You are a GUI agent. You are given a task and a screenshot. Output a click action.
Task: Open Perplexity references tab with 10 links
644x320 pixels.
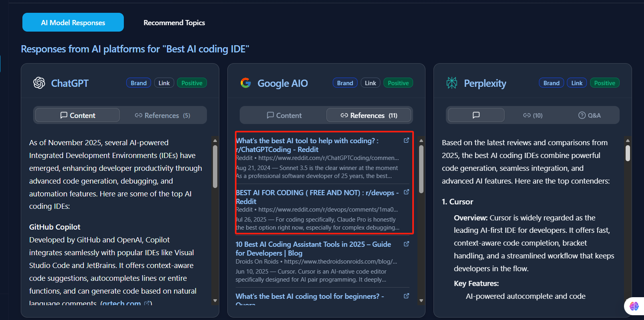coord(533,115)
